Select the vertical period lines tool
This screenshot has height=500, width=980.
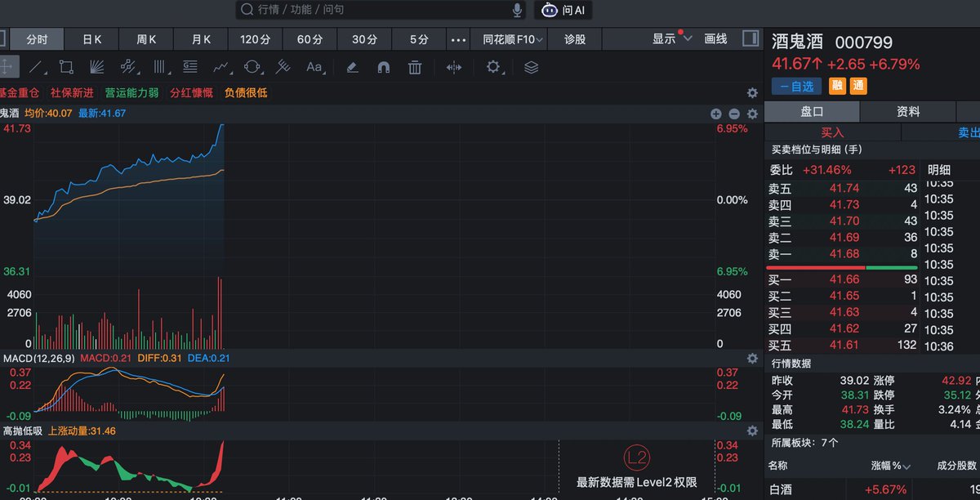click(x=160, y=67)
